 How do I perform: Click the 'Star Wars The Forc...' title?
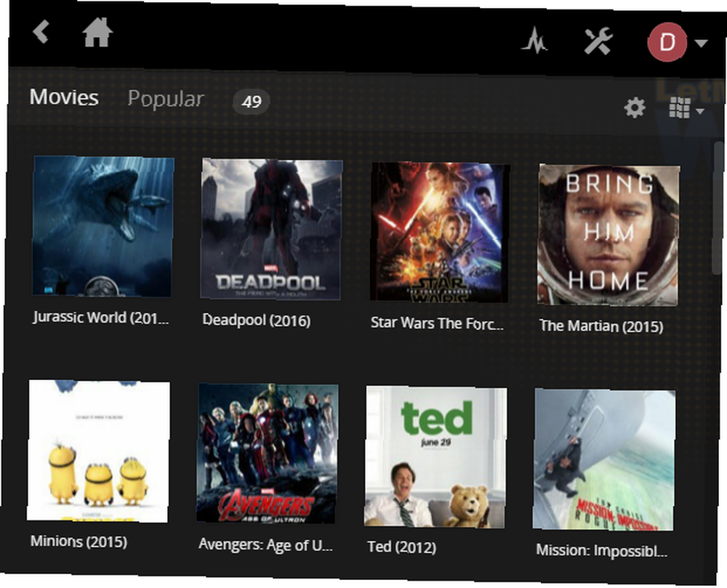pyautogui.click(x=437, y=323)
